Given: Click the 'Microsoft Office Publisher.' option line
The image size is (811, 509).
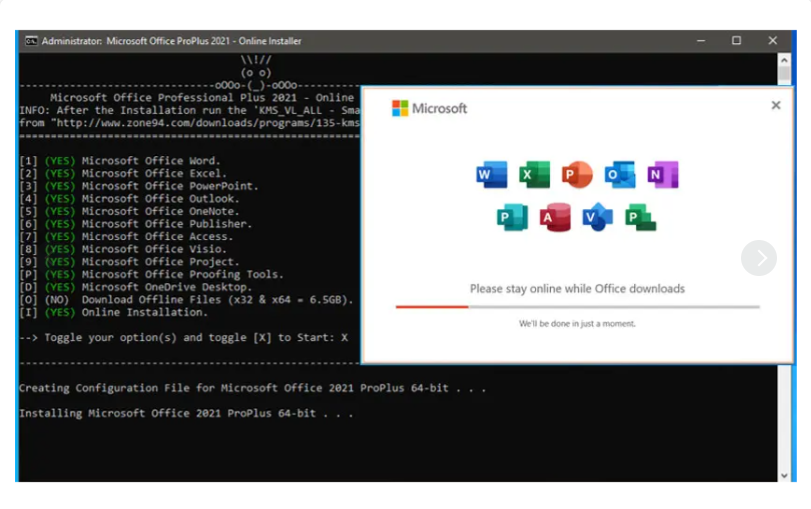Looking at the screenshot, I should 136,224.
